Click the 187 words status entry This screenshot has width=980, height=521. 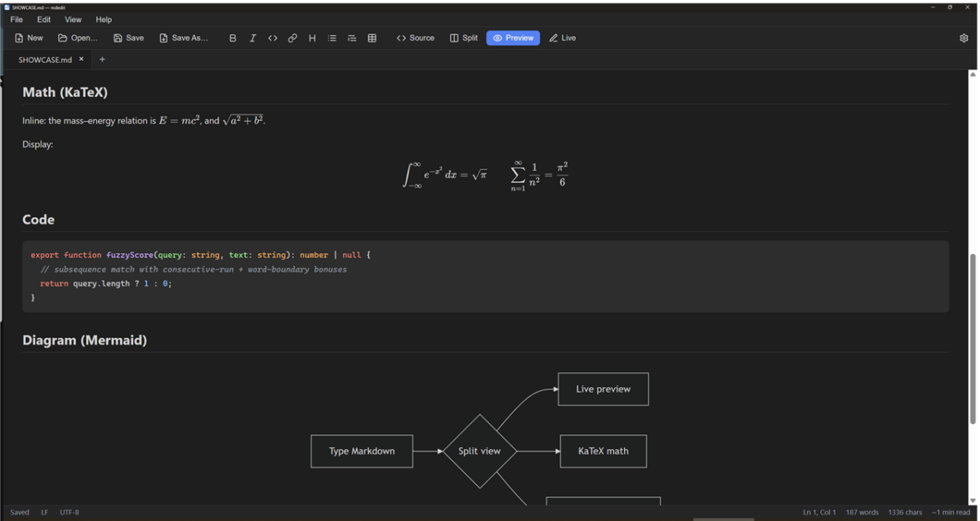[862, 512]
